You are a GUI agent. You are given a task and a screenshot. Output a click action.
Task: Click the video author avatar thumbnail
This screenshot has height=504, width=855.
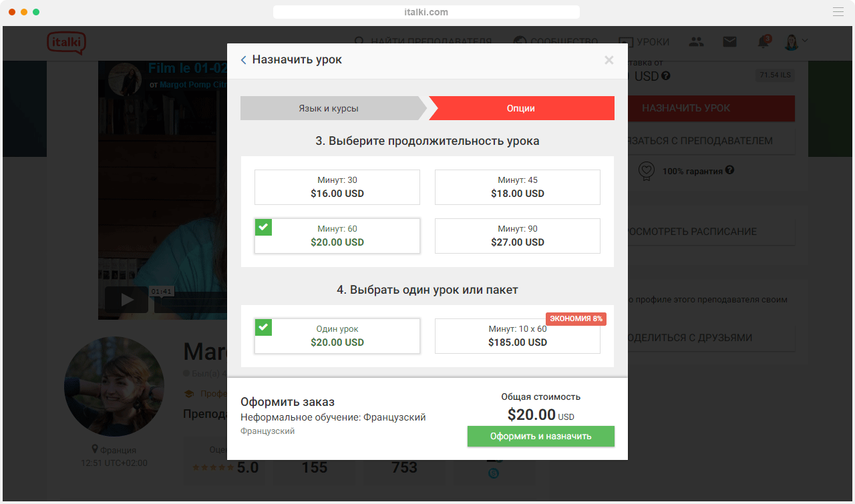coord(126,80)
